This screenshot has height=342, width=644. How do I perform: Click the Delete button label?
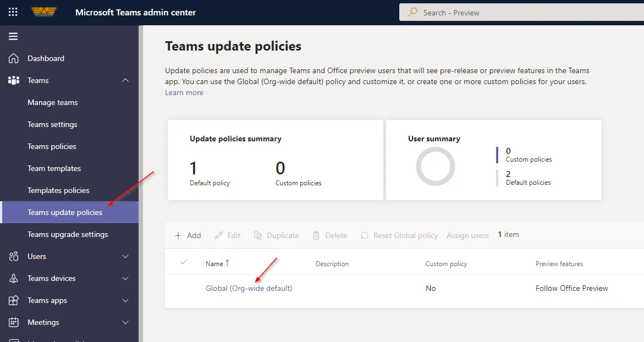[336, 235]
